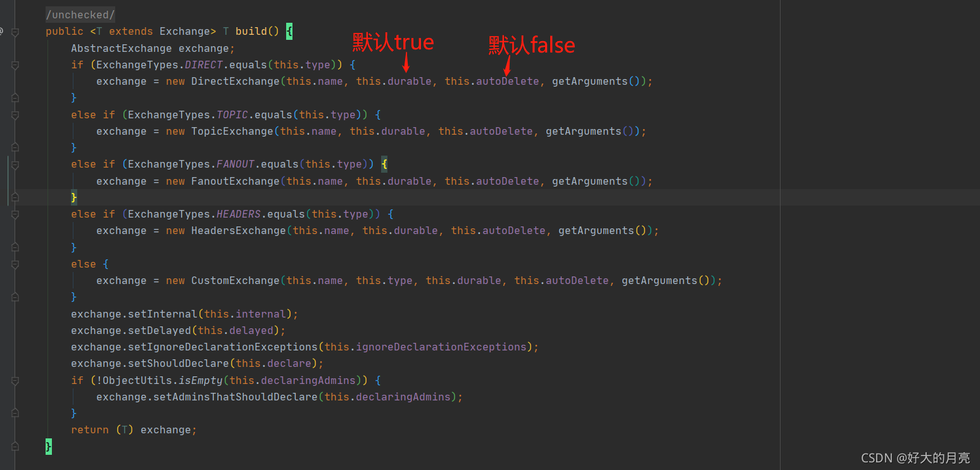Click the 'delayed' field reference
The width and height of the screenshot is (980, 470).
[251, 330]
